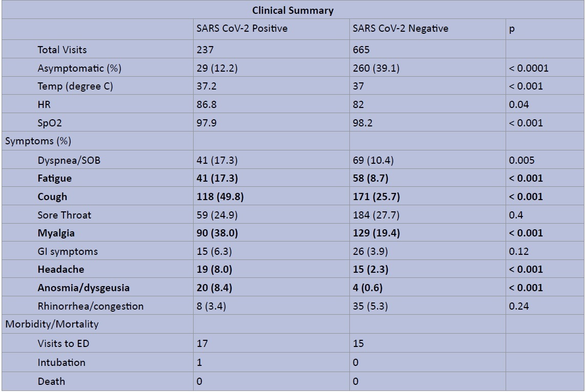Click the Clinical Summary table title
Screen dimensions: 586x392
pos(292,10)
